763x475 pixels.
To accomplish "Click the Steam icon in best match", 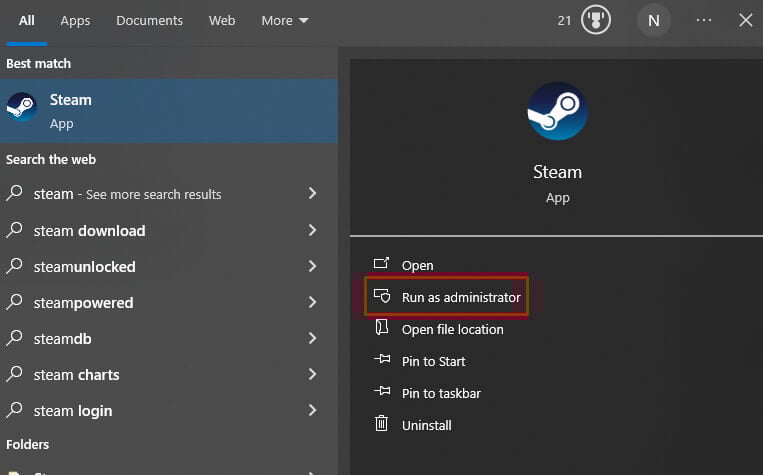I will (22, 107).
